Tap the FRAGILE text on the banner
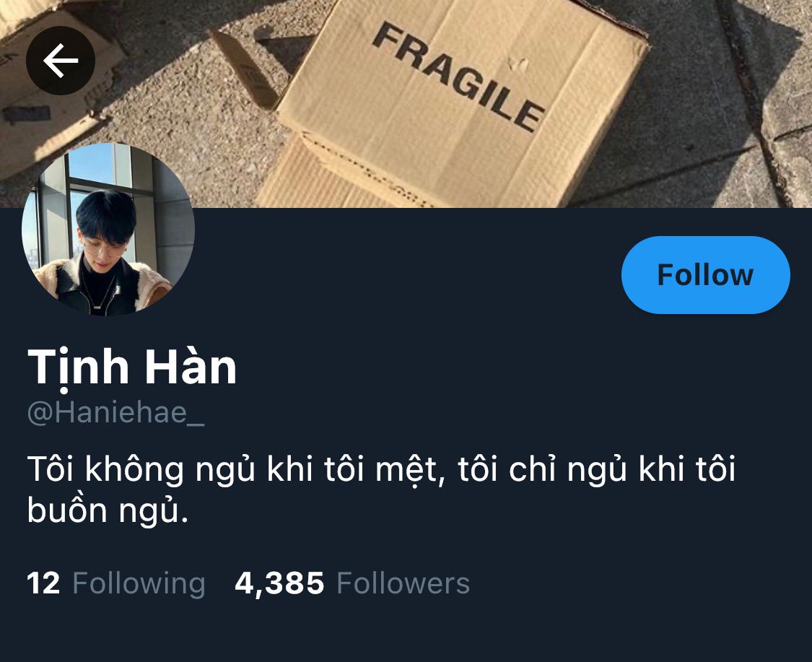Image resolution: width=812 pixels, height=662 pixels. tap(459, 77)
